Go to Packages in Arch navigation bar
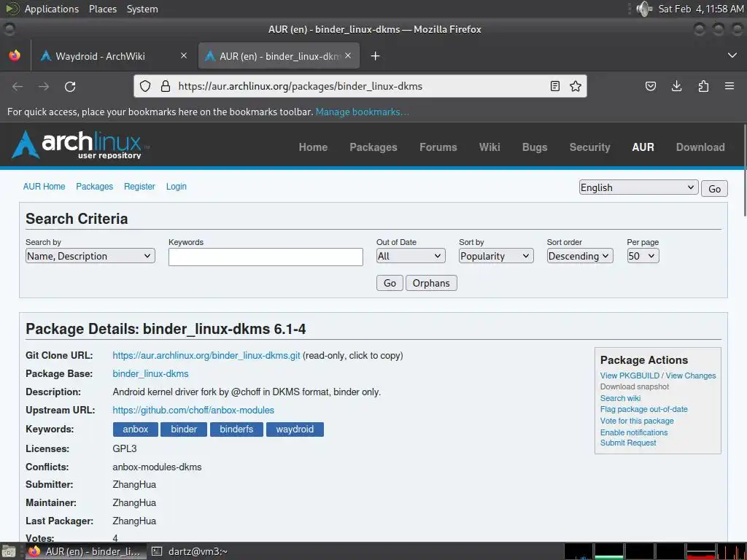The height and width of the screenshot is (560, 747). pos(373,147)
